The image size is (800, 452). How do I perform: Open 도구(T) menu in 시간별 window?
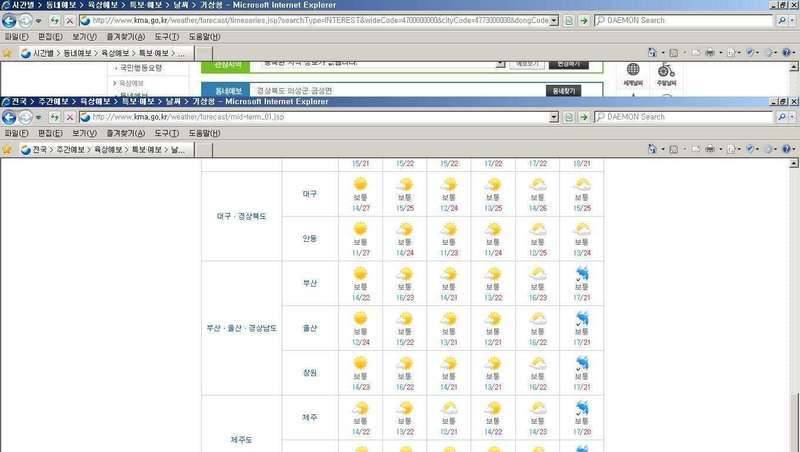[167, 37]
